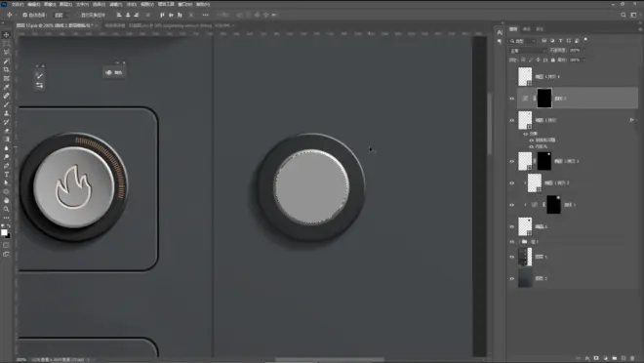Toggle the Auto-Select checkbox in options bar
644x363 pixels.
pos(25,15)
